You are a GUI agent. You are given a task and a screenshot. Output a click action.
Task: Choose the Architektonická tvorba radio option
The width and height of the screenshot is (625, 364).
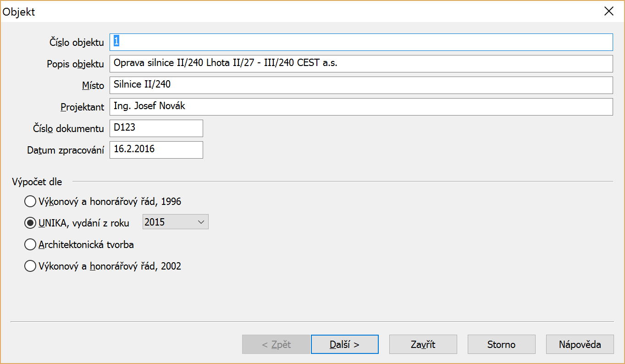[x=30, y=245]
